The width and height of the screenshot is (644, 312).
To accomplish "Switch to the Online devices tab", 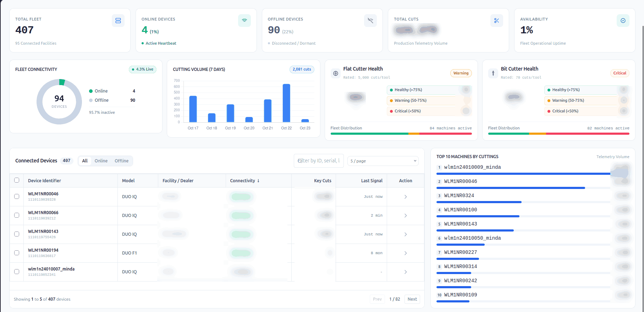I will point(101,161).
